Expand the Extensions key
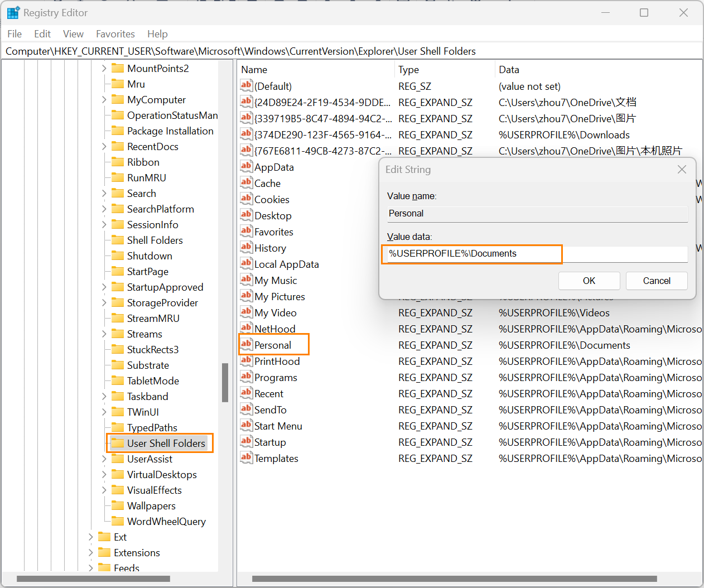 [90, 552]
